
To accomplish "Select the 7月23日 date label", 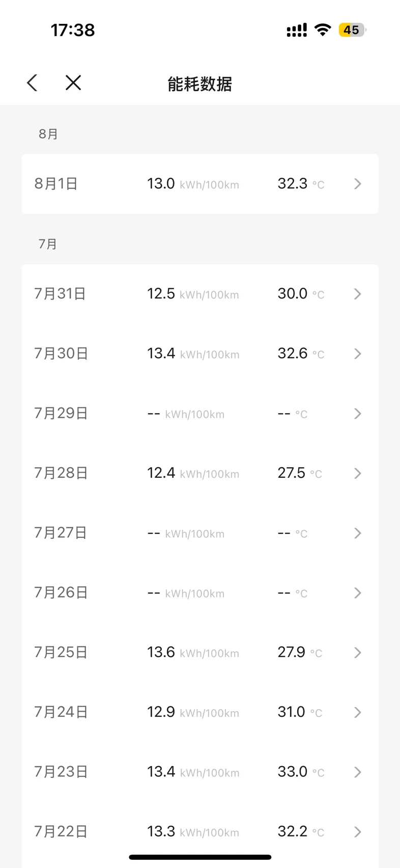I will tap(61, 772).
